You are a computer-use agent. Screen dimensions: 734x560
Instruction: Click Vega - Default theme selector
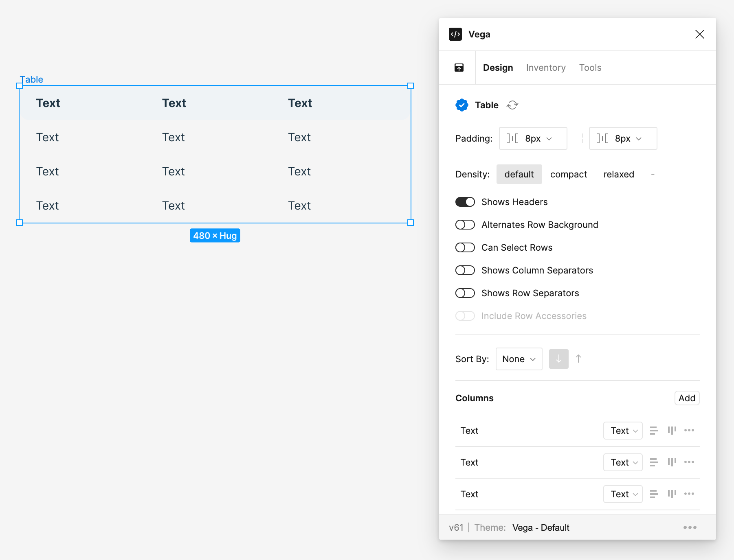[541, 527]
